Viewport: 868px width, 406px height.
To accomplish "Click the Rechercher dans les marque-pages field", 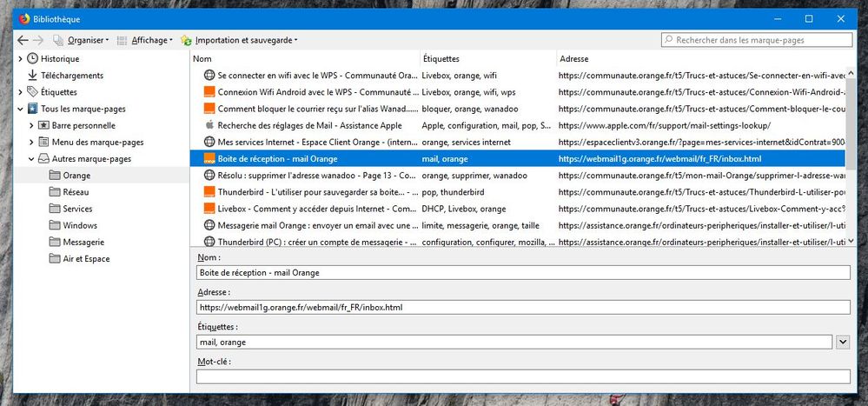I will click(x=757, y=40).
